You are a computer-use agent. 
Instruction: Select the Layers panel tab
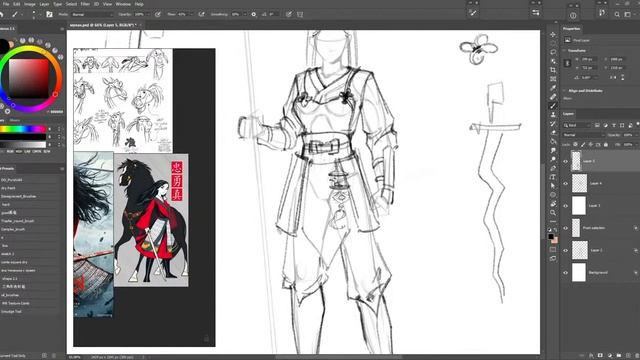[569, 114]
